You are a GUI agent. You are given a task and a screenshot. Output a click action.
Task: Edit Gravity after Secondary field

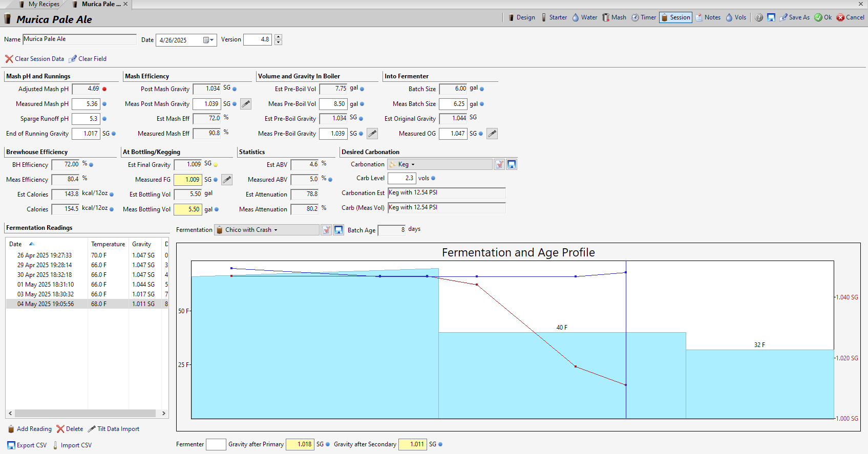(x=412, y=444)
